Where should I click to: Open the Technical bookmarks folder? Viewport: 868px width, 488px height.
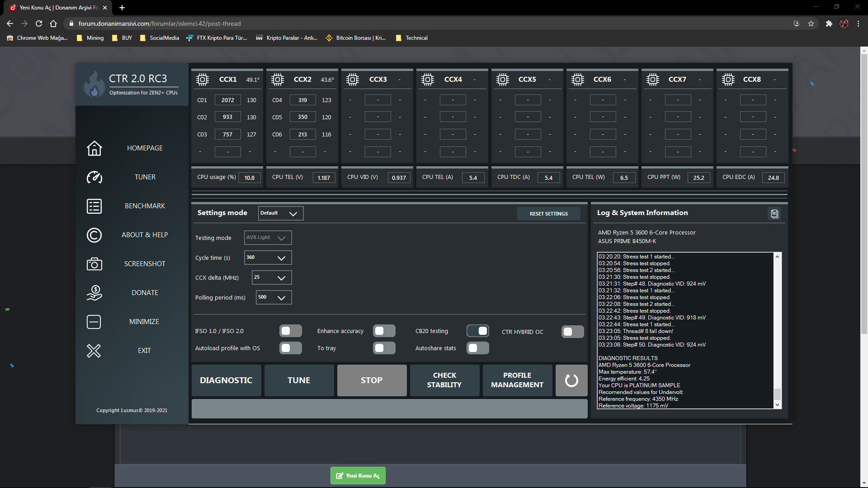411,38
